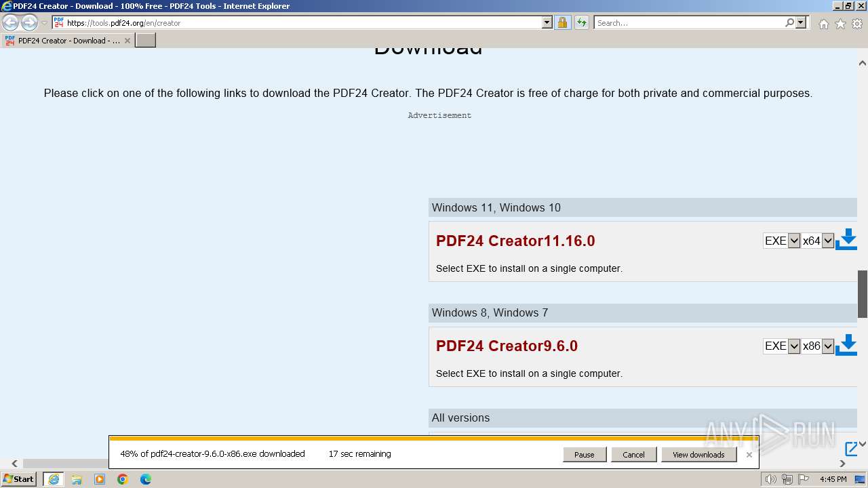Click the volume speaker tray icon
868x488 pixels.
pos(770,479)
